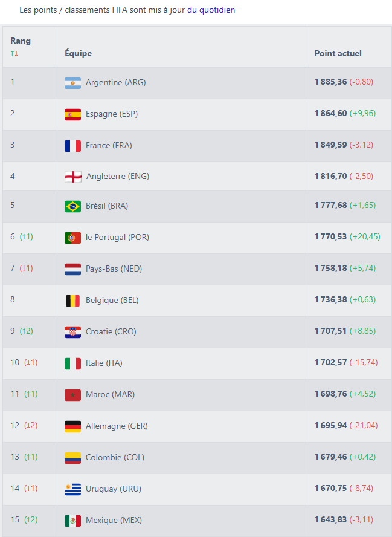Click the Brazil flag icon
Image resolution: width=392 pixels, height=537 pixels.
pyautogui.click(x=72, y=206)
